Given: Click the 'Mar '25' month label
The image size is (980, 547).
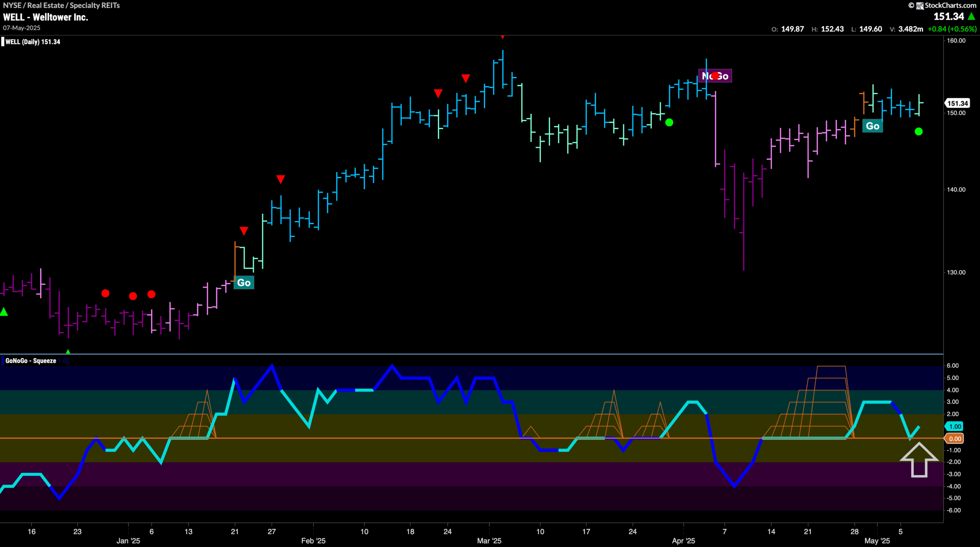Looking at the screenshot, I should coord(489,541).
